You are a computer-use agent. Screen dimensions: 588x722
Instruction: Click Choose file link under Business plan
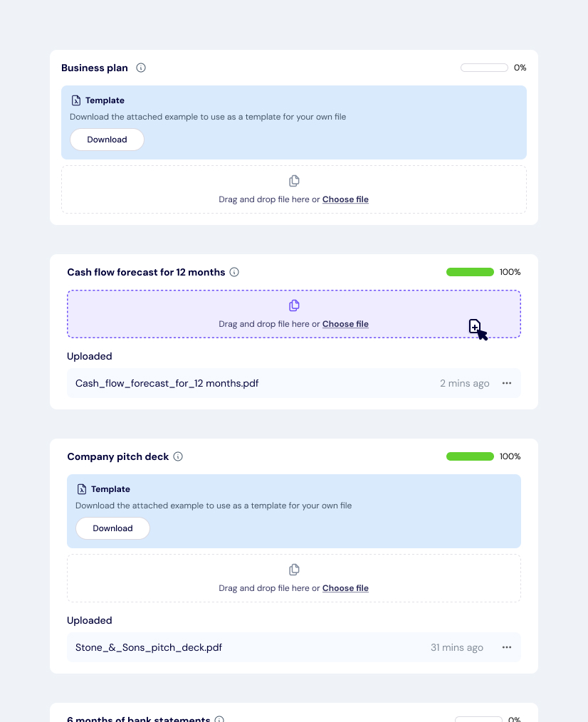(345, 199)
